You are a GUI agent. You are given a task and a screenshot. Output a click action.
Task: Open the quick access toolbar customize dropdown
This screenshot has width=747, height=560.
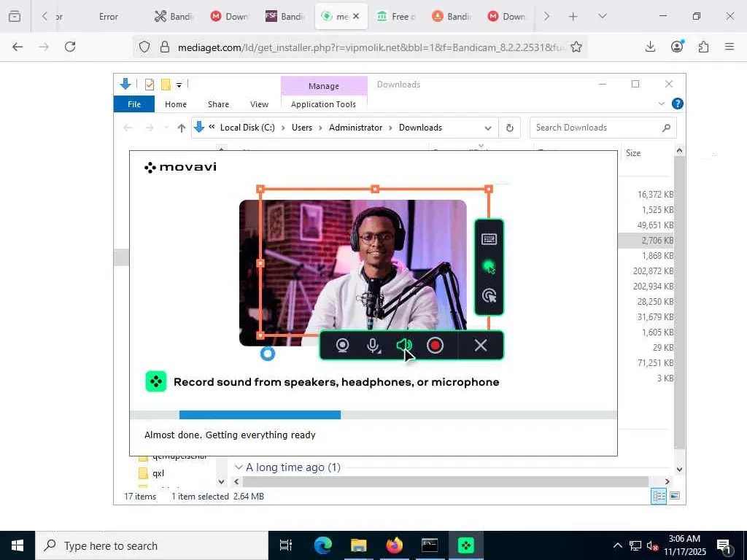click(x=179, y=85)
